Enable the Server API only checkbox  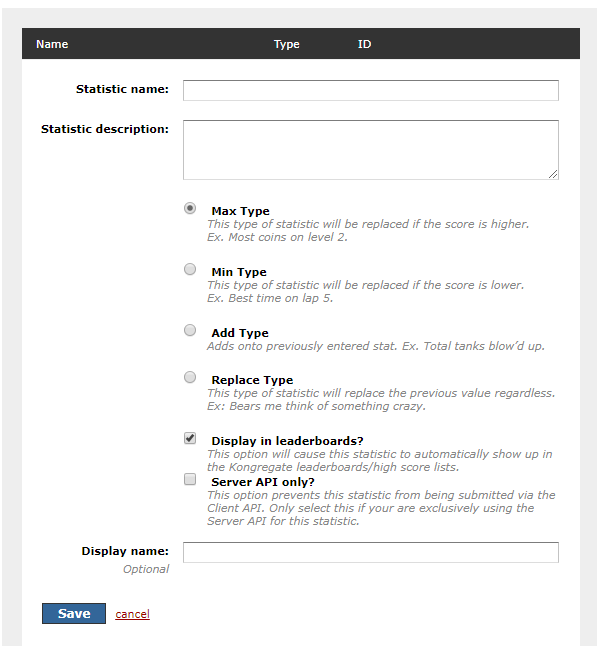190,479
